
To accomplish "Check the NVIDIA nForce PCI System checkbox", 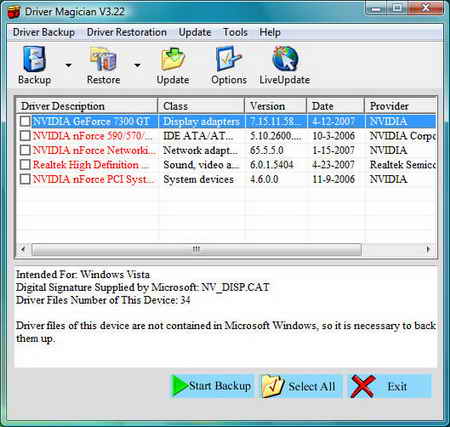I will [25, 179].
